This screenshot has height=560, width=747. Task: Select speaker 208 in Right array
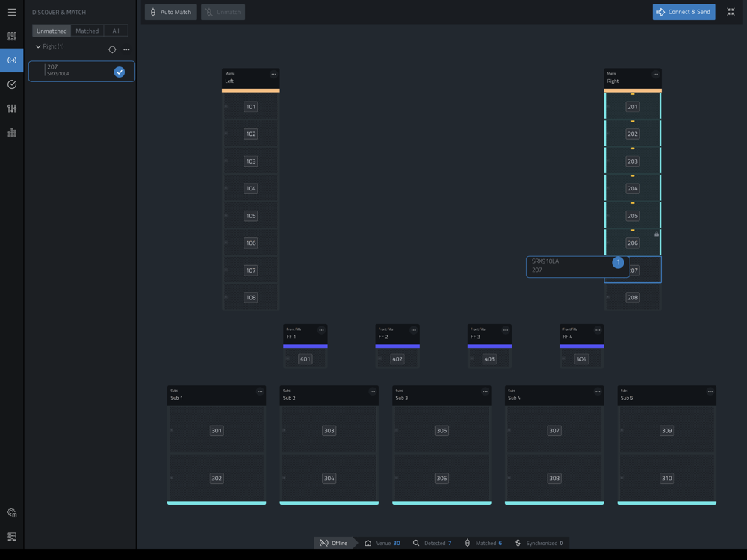pos(633,298)
